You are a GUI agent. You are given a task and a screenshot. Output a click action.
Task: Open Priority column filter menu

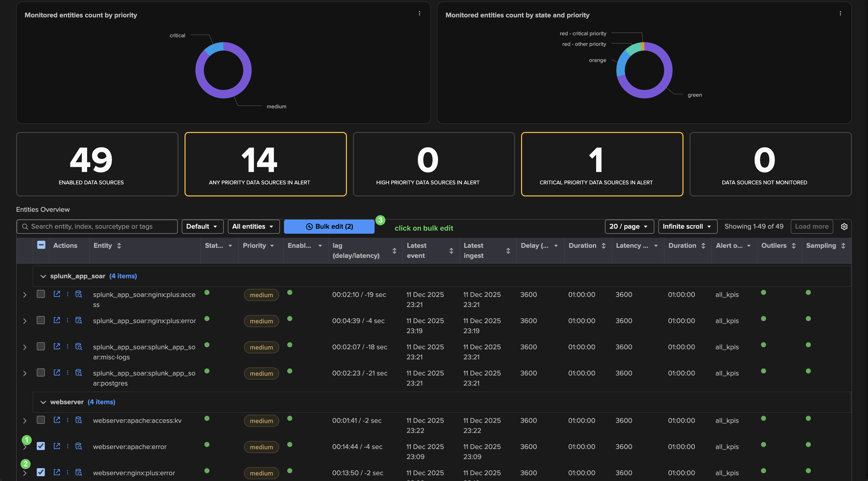(x=272, y=246)
